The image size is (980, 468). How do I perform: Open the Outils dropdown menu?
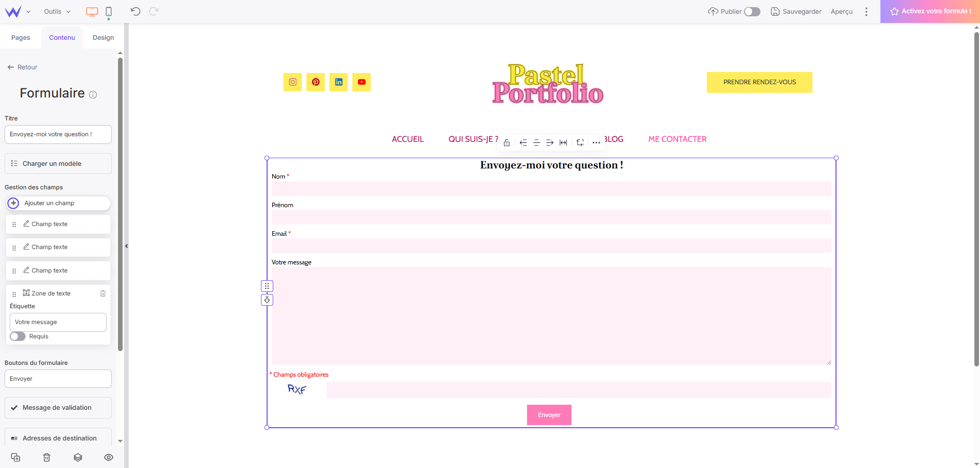tap(56, 11)
